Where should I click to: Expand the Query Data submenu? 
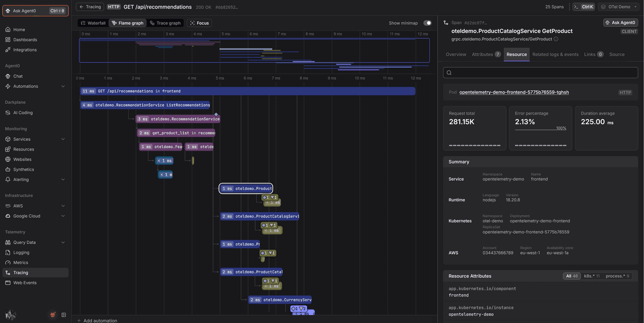pos(63,242)
